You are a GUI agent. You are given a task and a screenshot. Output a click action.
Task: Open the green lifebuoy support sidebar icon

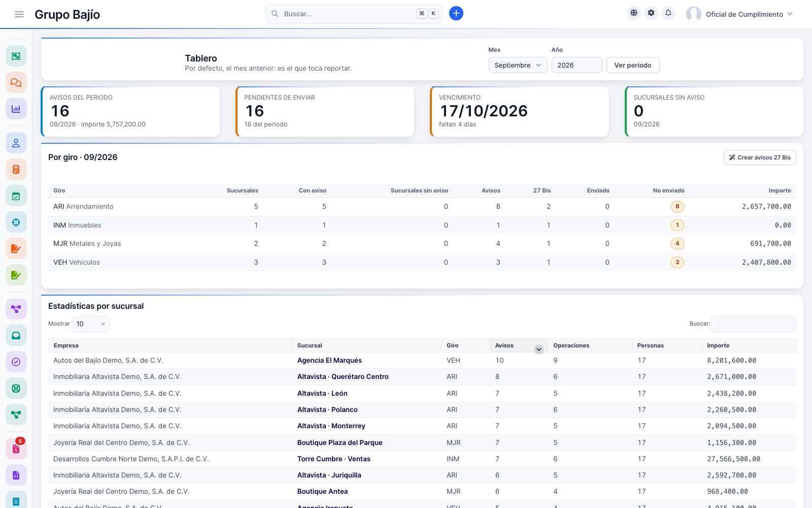pos(16,388)
